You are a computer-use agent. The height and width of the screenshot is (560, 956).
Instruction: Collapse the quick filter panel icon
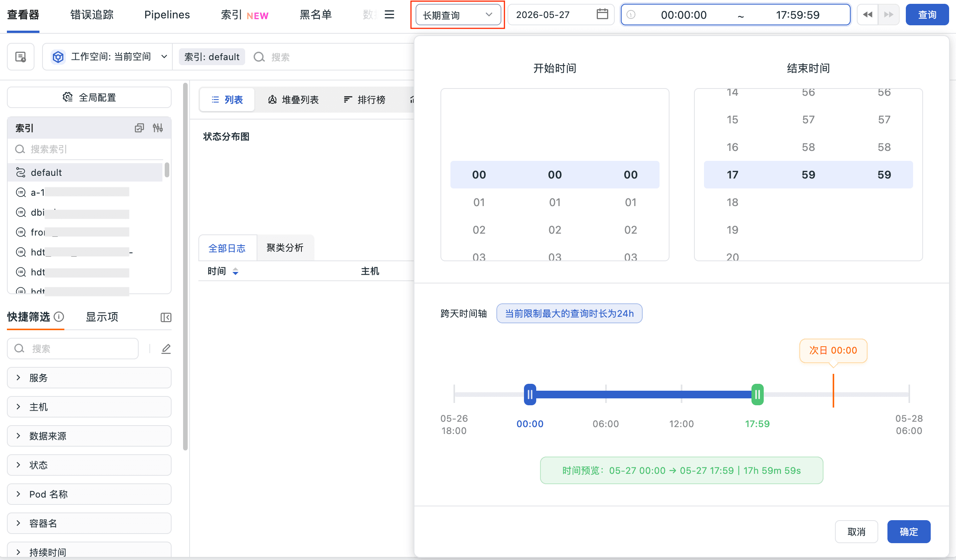click(166, 317)
